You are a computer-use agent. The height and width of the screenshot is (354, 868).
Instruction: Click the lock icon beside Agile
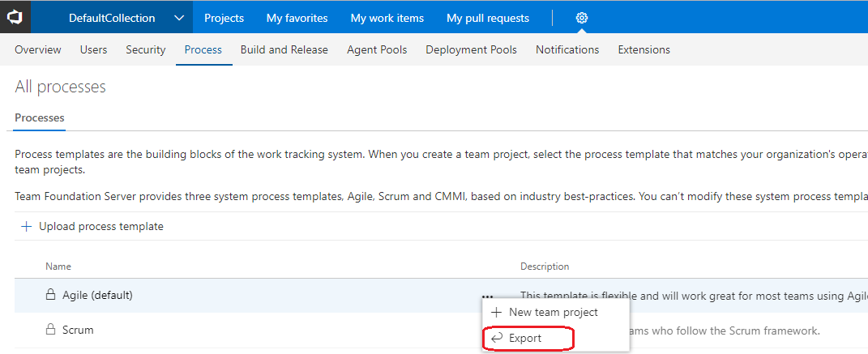pos(50,295)
